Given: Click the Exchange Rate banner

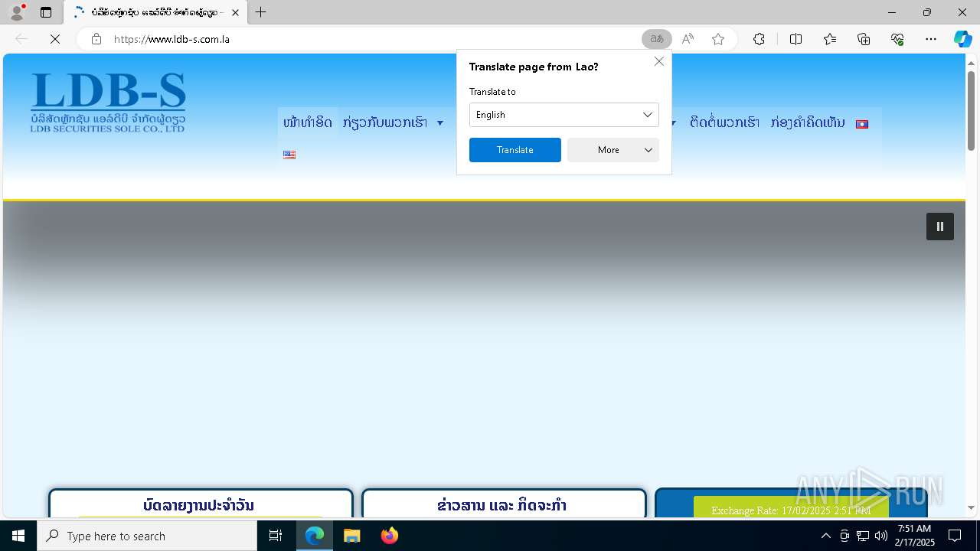Looking at the screenshot, I should 791,510.
